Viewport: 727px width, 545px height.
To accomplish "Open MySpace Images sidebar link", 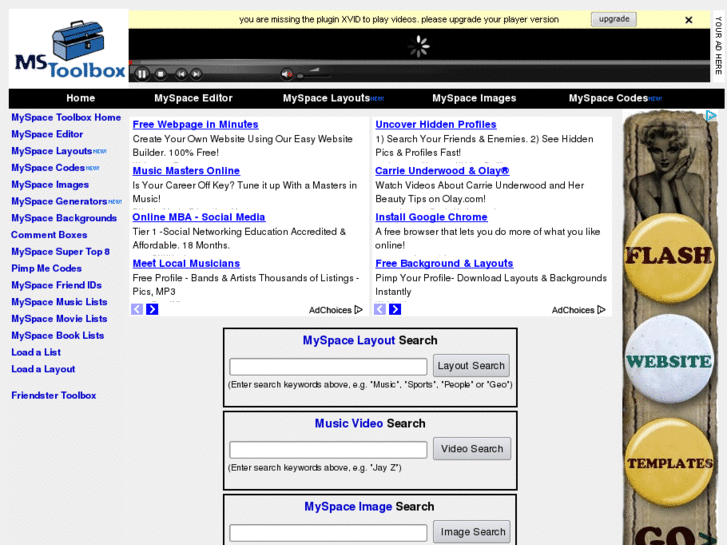I will pyautogui.click(x=50, y=185).
